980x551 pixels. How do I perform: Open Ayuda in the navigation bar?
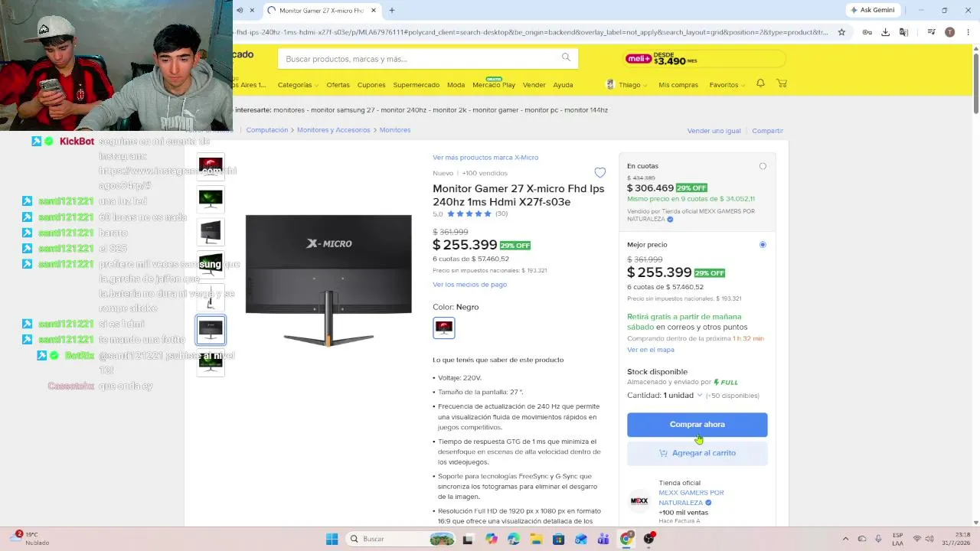(x=563, y=85)
